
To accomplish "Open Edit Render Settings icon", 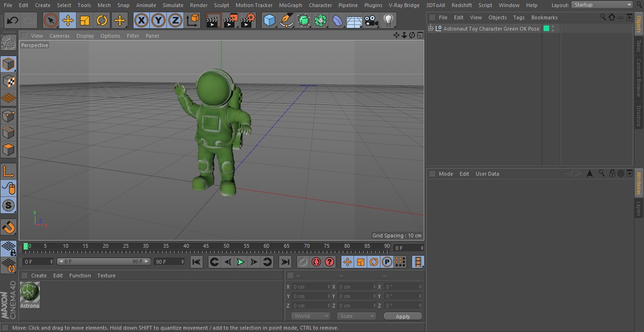I will click(248, 20).
